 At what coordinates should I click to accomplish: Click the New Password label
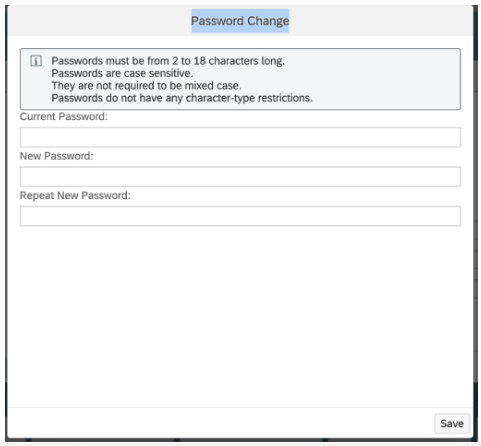tap(57, 156)
